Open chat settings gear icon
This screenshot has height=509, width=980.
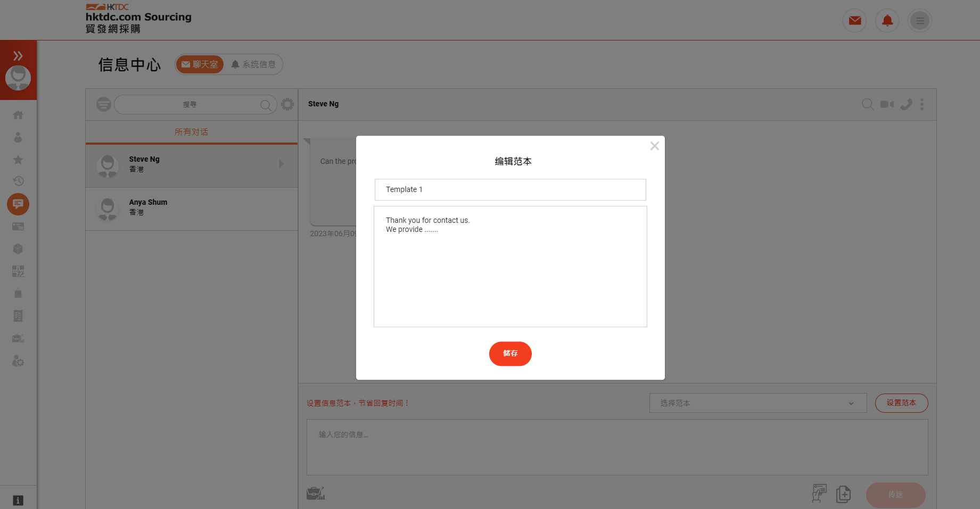coord(287,104)
